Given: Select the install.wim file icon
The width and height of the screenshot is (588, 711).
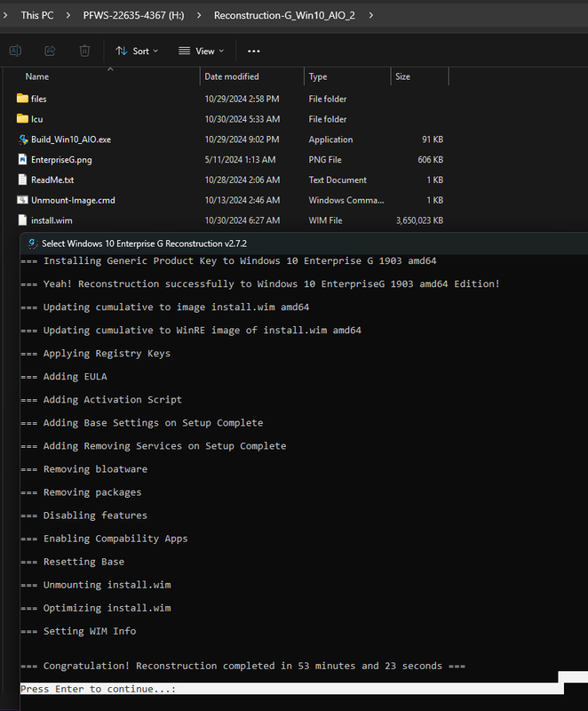Looking at the screenshot, I should pos(22,220).
